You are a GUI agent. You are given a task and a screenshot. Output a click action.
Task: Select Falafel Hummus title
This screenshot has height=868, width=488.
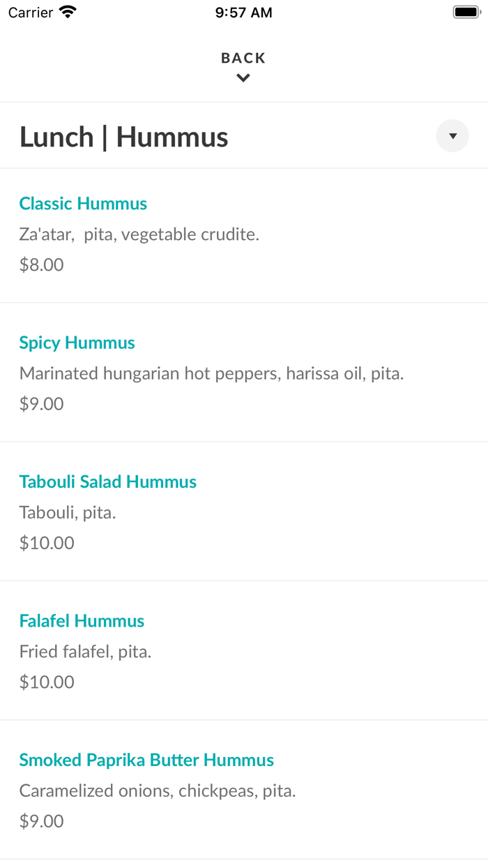[x=82, y=621]
